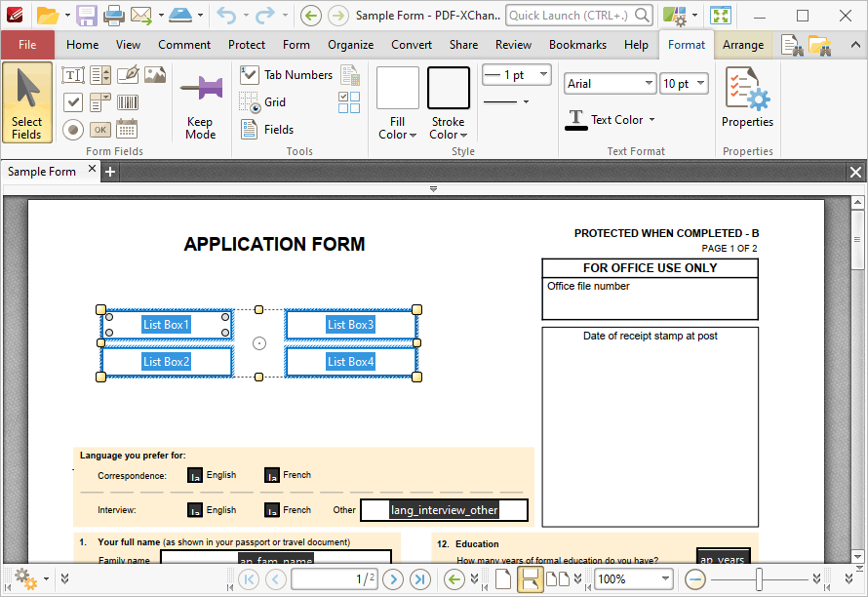
Task: Select continuous page layout icon
Action: coord(530,579)
